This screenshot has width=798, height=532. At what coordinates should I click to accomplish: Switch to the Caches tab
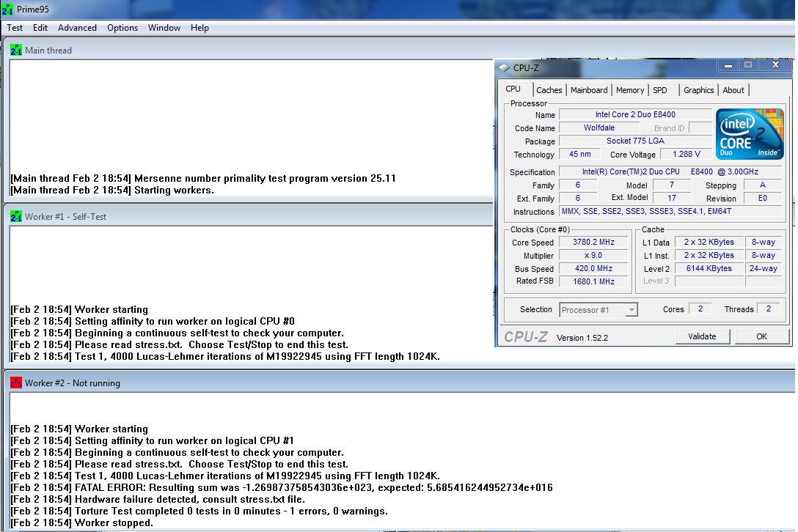point(549,90)
